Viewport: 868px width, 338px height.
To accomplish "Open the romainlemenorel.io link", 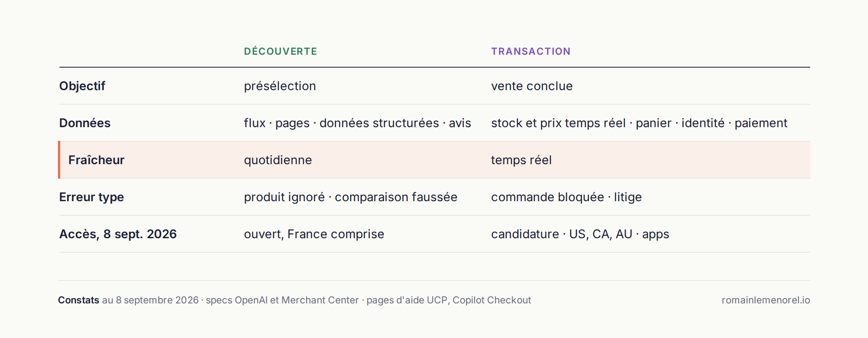I will (x=766, y=300).
